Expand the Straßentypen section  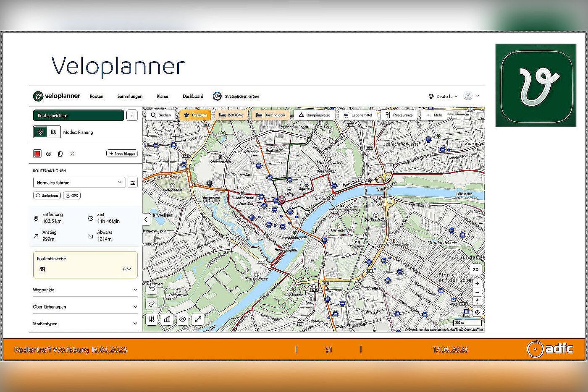tap(85, 324)
